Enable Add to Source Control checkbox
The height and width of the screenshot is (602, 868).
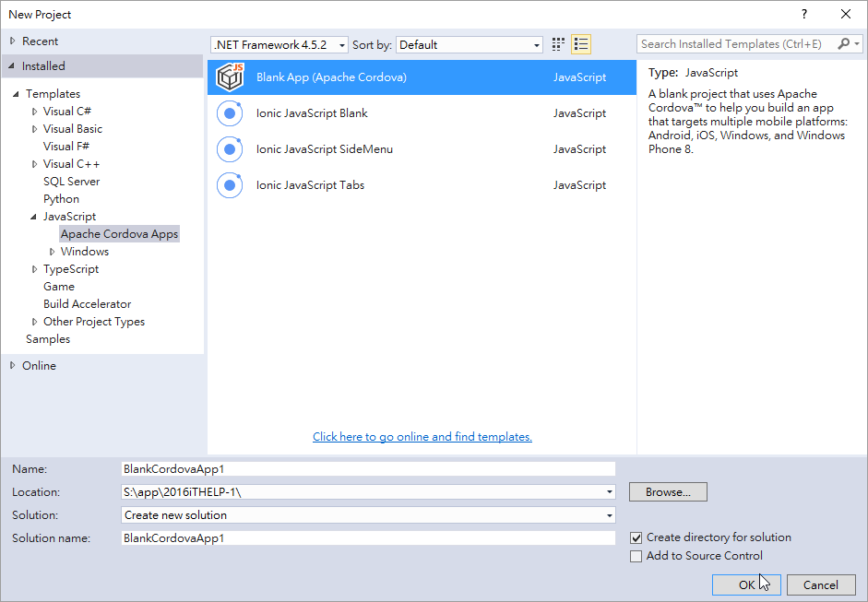point(636,556)
